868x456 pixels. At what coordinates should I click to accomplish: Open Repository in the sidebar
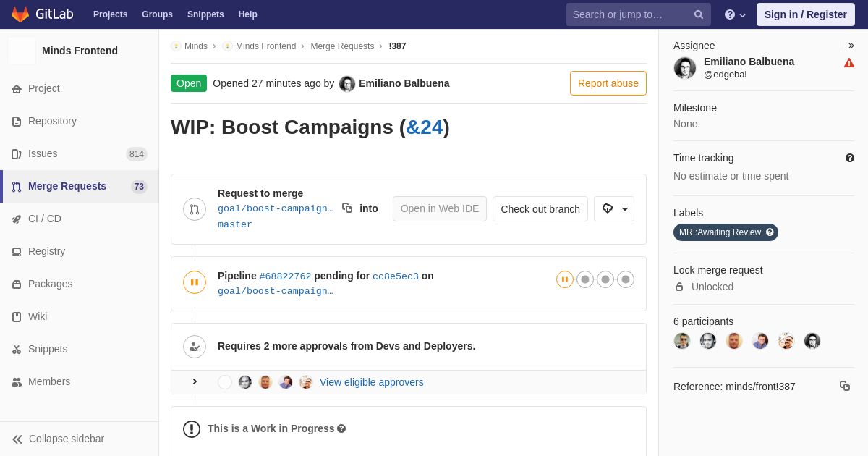point(80,121)
